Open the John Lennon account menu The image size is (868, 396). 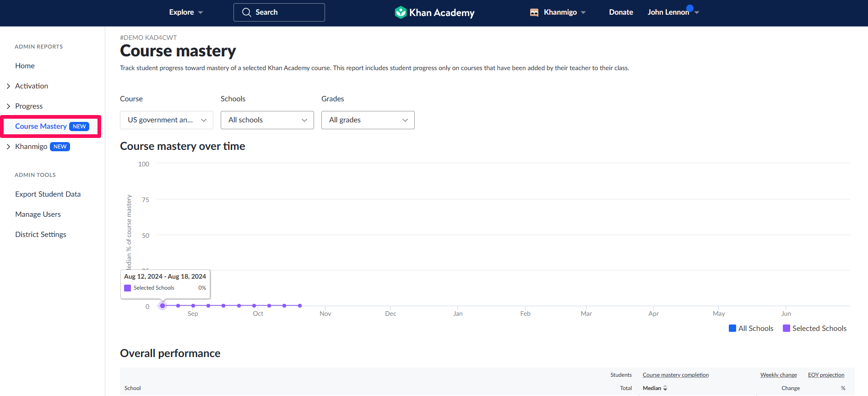point(673,12)
